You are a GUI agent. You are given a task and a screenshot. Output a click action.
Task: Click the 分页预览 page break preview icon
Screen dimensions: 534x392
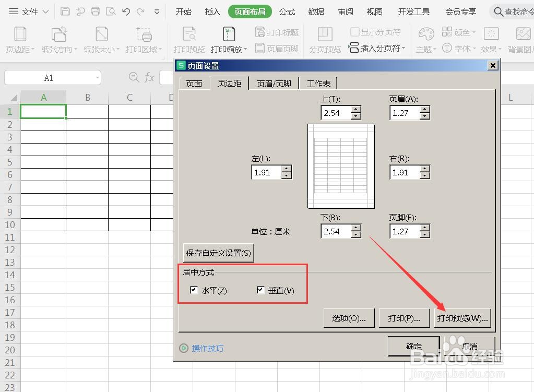click(325, 40)
